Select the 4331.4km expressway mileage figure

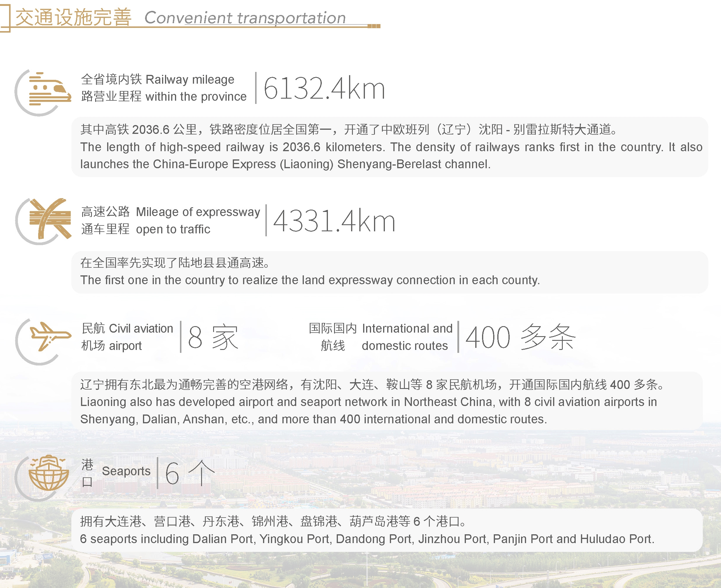334,221
